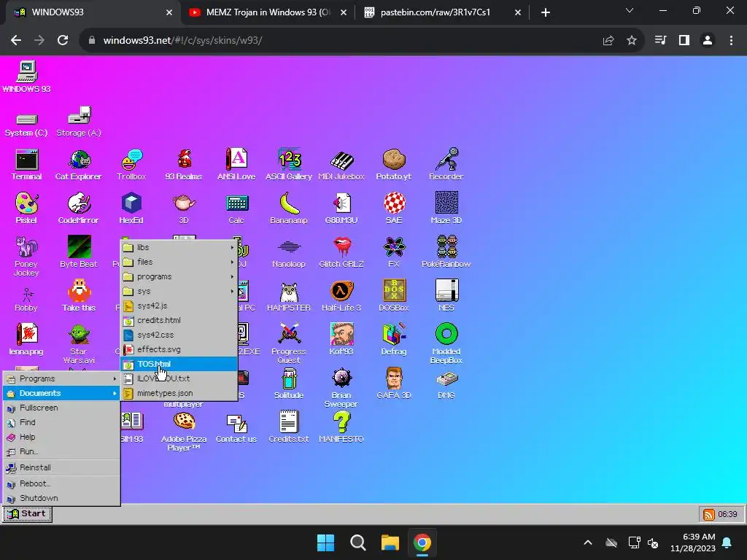Choose Shutdown from the start menu

pyautogui.click(x=61, y=498)
